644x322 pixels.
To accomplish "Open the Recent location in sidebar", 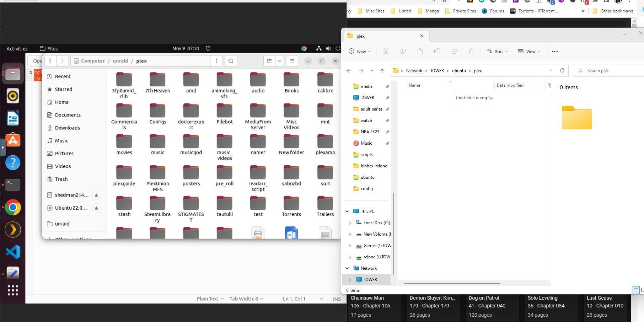I will (x=74, y=76).
